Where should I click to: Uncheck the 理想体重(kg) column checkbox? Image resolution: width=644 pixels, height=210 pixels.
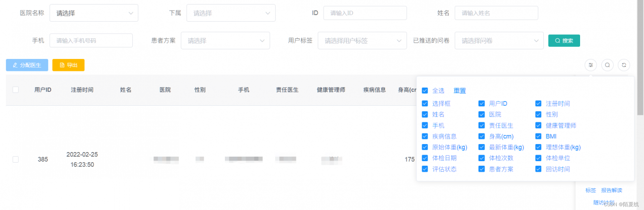tap(539, 148)
